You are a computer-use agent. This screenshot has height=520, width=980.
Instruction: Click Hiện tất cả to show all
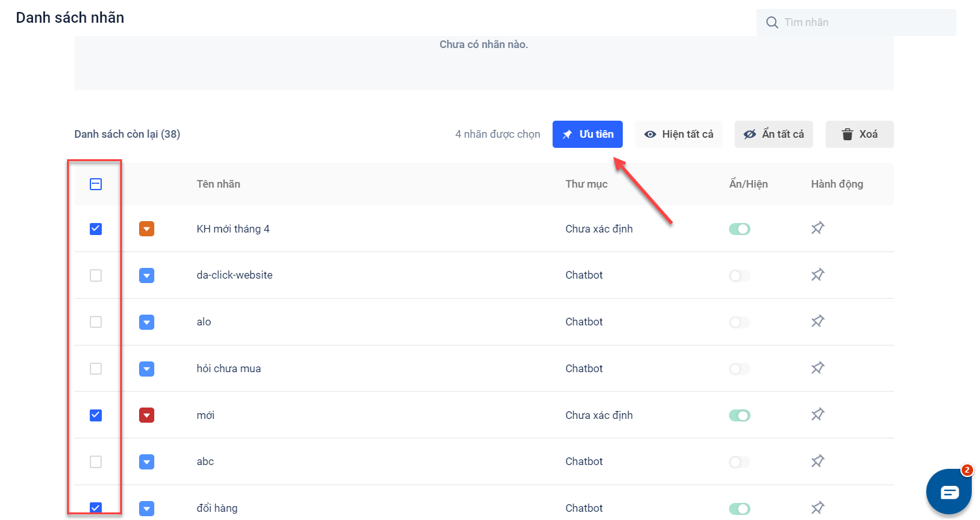click(x=678, y=134)
